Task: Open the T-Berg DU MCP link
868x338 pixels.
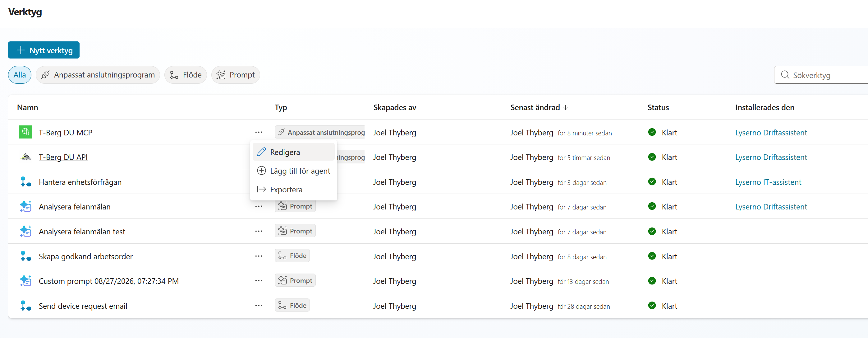Action: coord(65,133)
